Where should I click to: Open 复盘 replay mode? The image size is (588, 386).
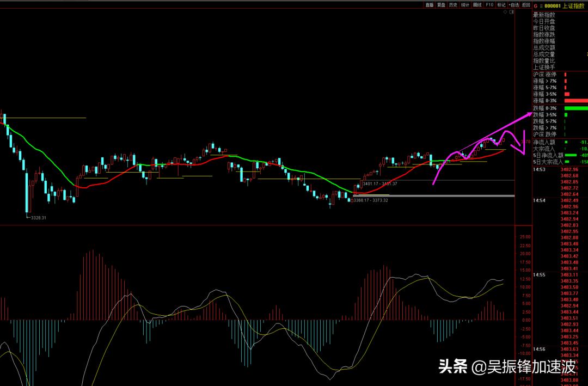pos(440,5)
